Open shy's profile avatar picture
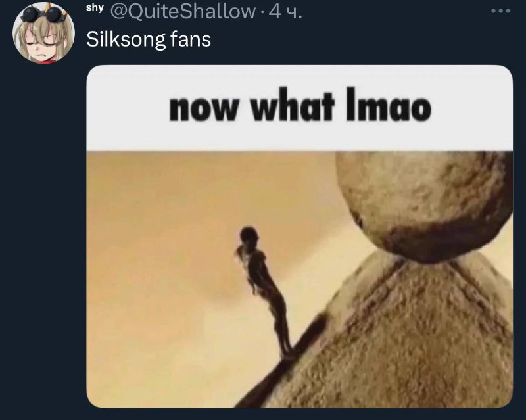Image resolution: width=526 pixels, height=420 pixels. (43, 33)
